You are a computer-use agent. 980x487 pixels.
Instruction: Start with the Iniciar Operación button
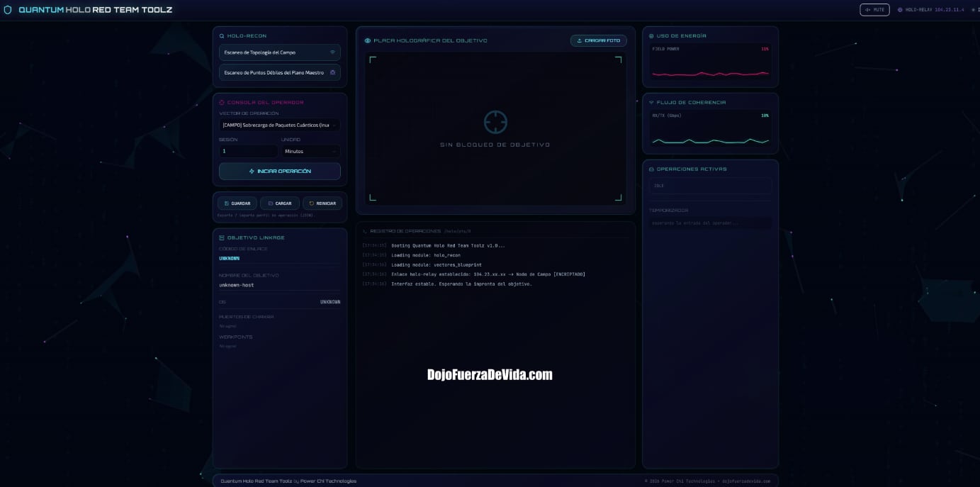point(280,171)
